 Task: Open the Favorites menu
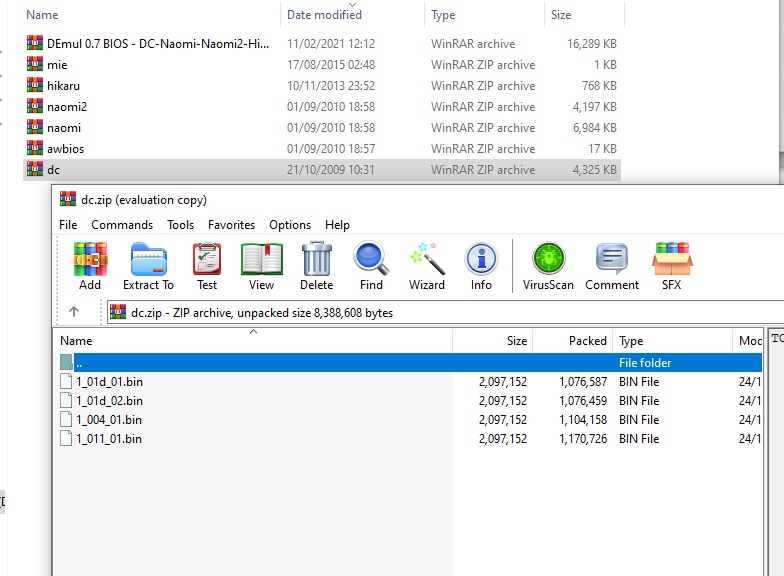click(232, 225)
